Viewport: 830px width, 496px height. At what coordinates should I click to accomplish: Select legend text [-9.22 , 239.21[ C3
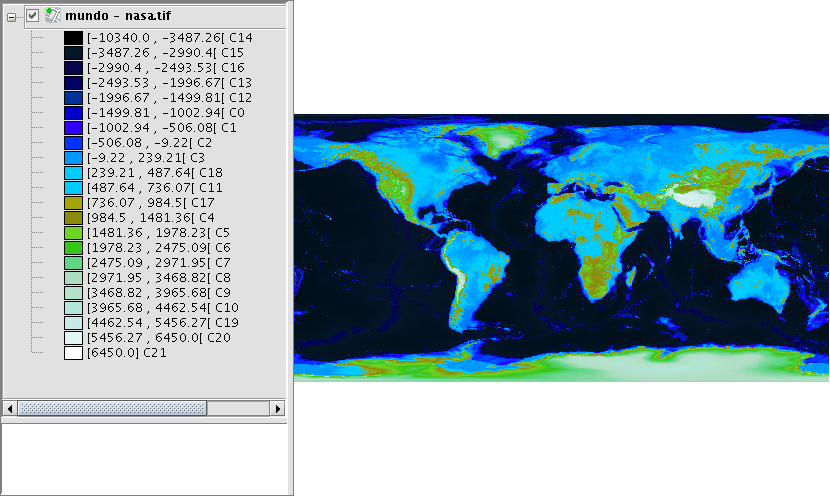coord(146,158)
